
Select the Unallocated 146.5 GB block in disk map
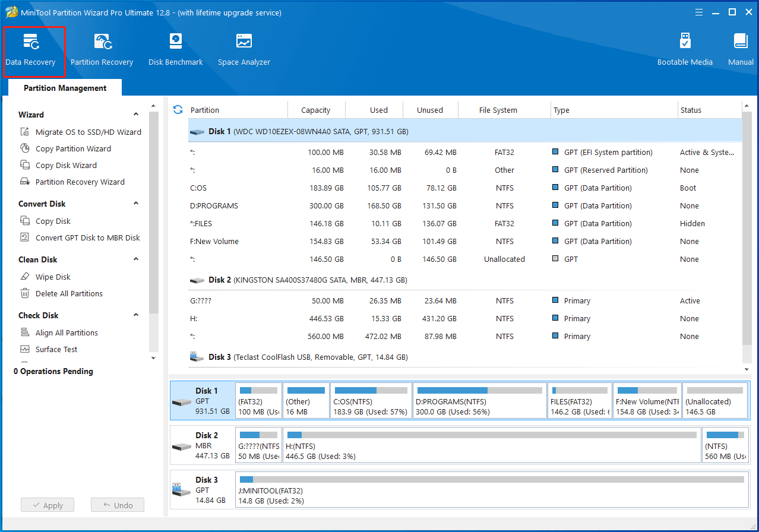pos(714,401)
